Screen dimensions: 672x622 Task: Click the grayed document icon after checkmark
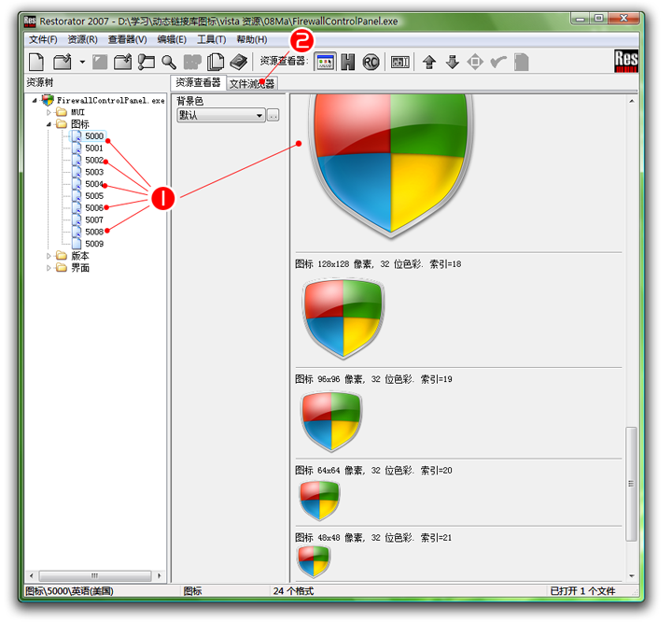tap(521, 63)
